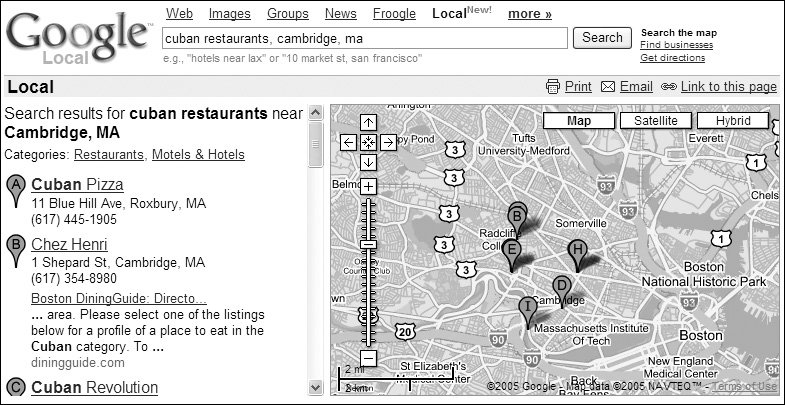Image resolution: width=785 pixels, height=405 pixels.
Task: Click the results scrollbar up arrow
Action: pyautogui.click(x=316, y=113)
